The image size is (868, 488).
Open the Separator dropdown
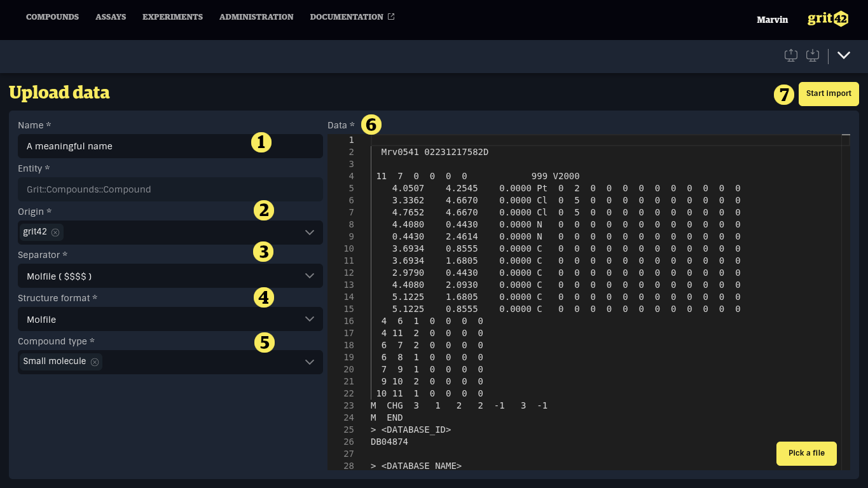170,276
